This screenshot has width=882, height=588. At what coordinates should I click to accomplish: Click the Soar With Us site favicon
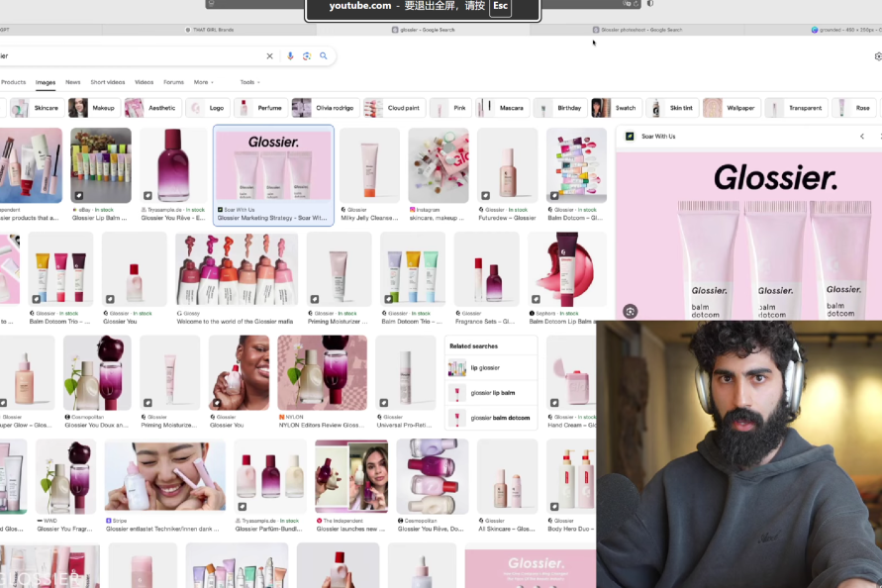point(630,137)
